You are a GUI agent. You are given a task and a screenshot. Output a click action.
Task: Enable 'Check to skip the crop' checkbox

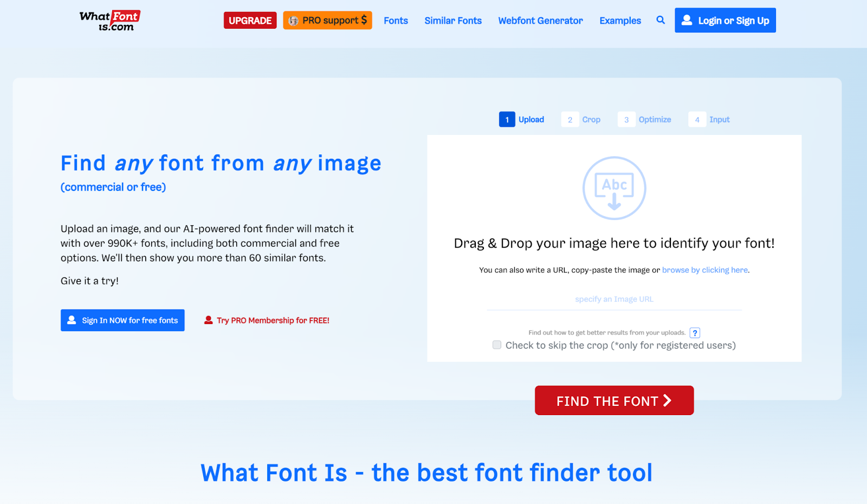click(x=497, y=345)
